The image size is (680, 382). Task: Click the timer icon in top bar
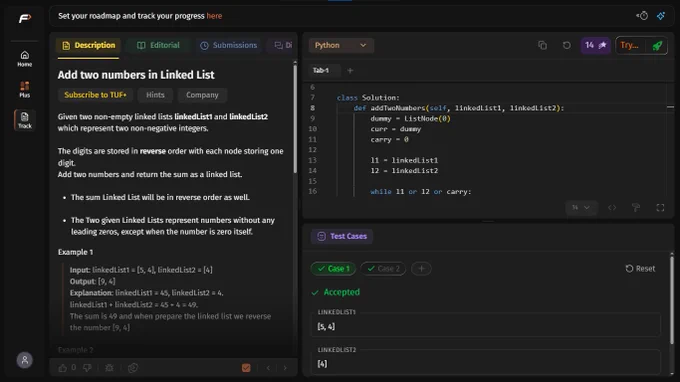point(642,16)
